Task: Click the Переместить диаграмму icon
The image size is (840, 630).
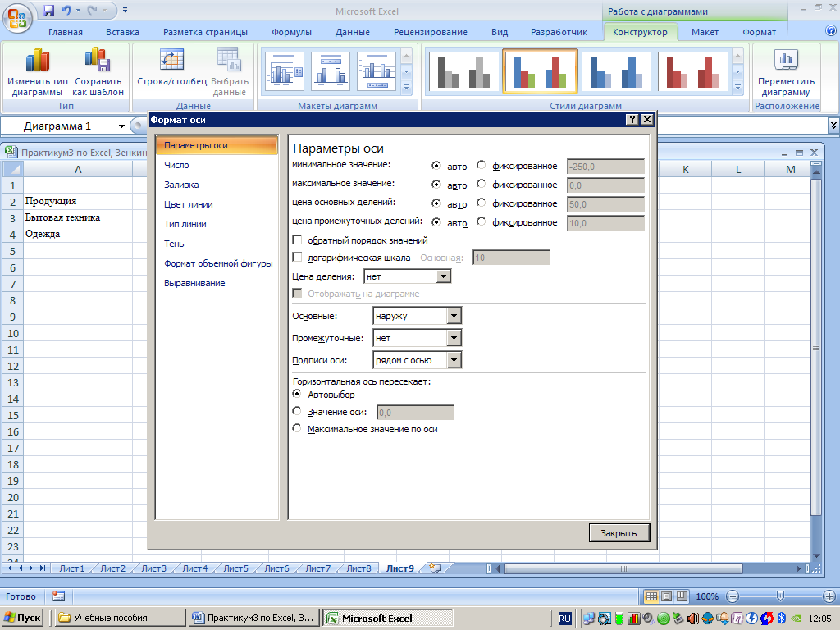Action: tap(786, 60)
